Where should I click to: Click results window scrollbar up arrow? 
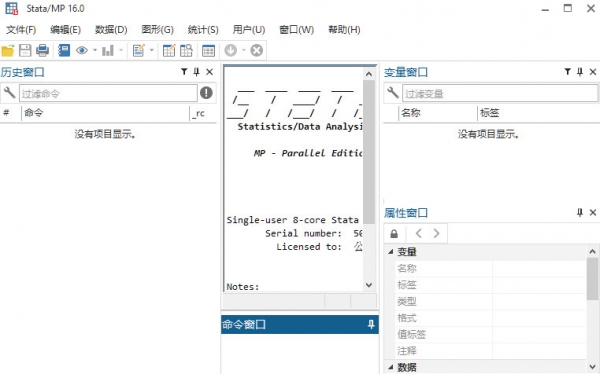pos(369,74)
